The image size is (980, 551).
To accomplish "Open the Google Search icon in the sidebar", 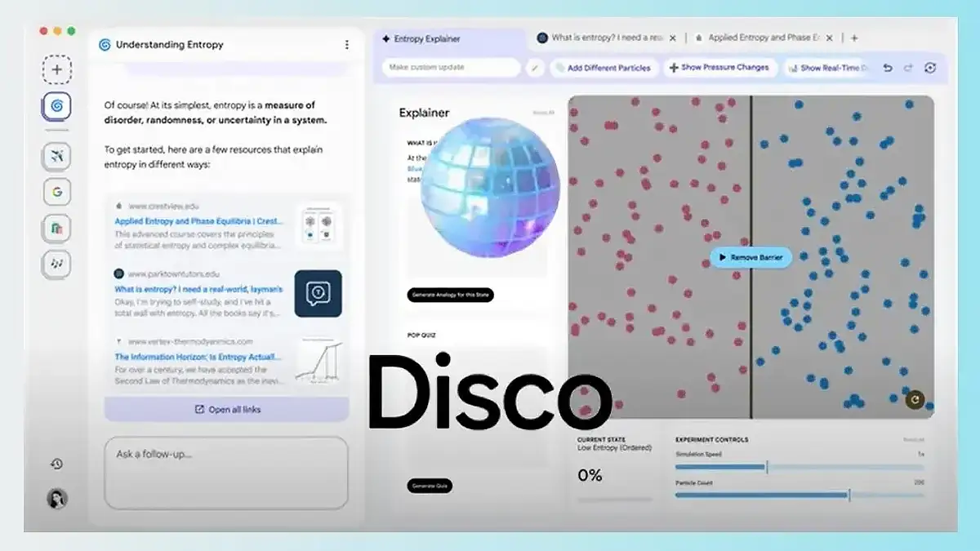I will (x=56, y=192).
